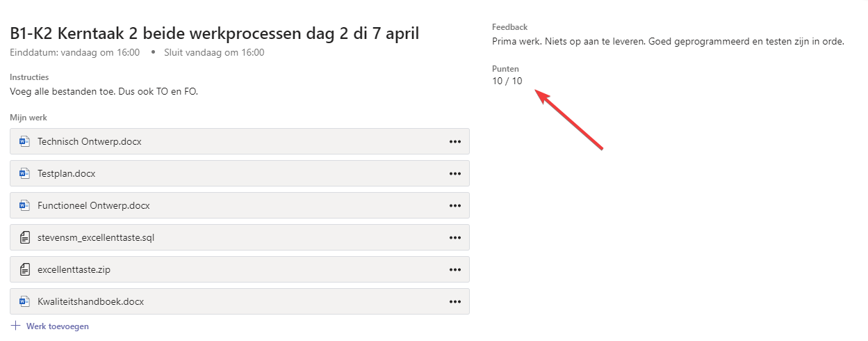Click the feedback text Prima werk
Image resolution: width=868 pixels, height=341 pixels.
[667, 42]
